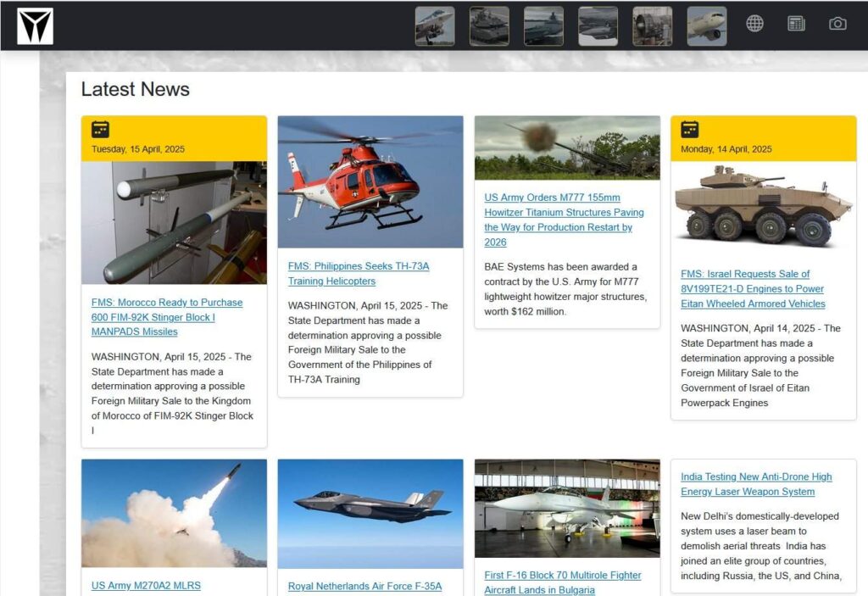
Task: Click the 'Latest News' heading
Action: 135,89
